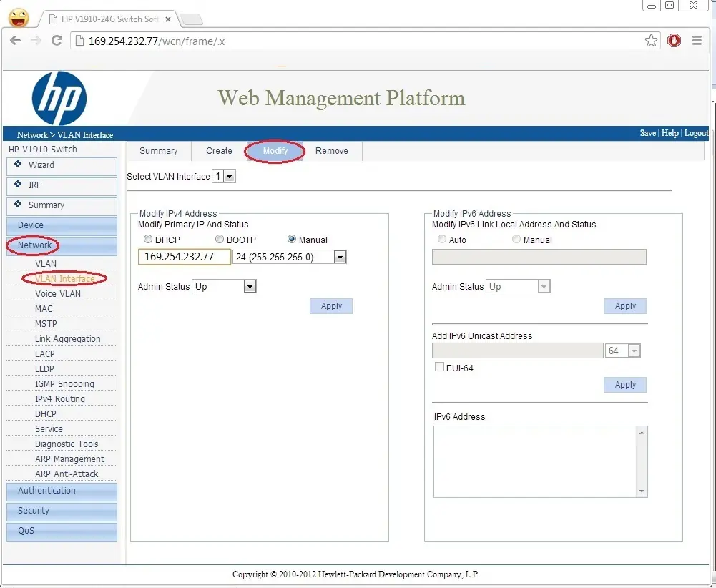
Task: Click the page icon in address bar
Action: [x=79, y=41]
